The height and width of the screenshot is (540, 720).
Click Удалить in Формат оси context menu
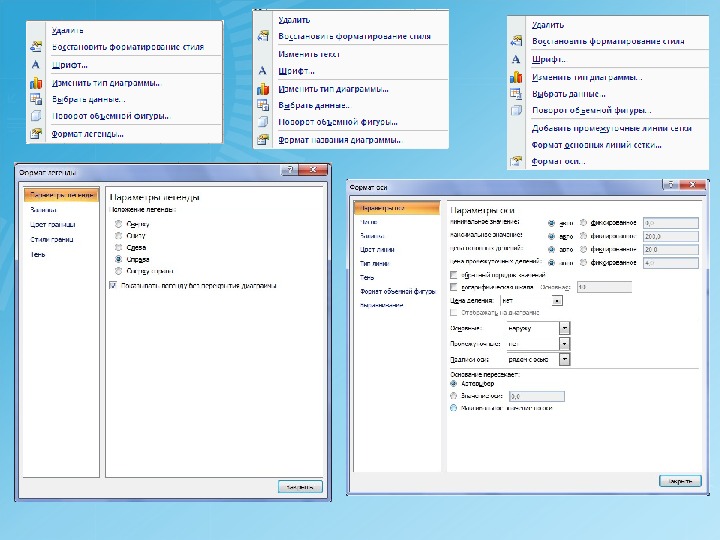548,25
